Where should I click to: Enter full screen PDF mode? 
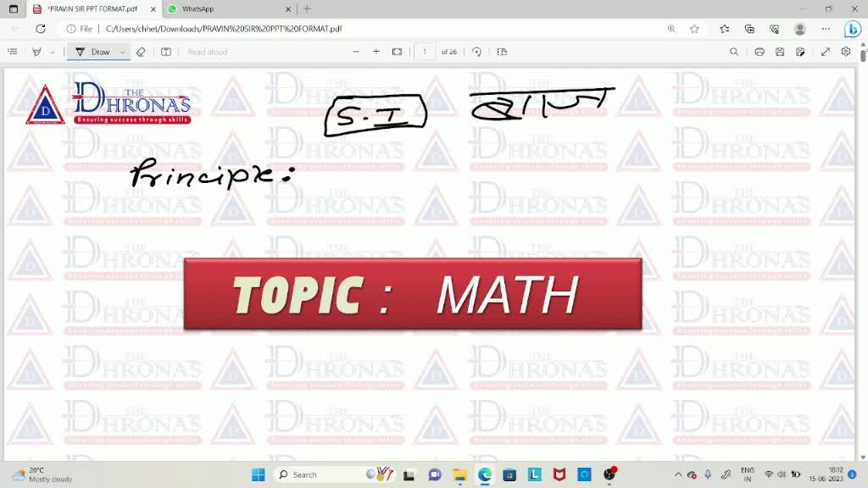coord(826,52)
